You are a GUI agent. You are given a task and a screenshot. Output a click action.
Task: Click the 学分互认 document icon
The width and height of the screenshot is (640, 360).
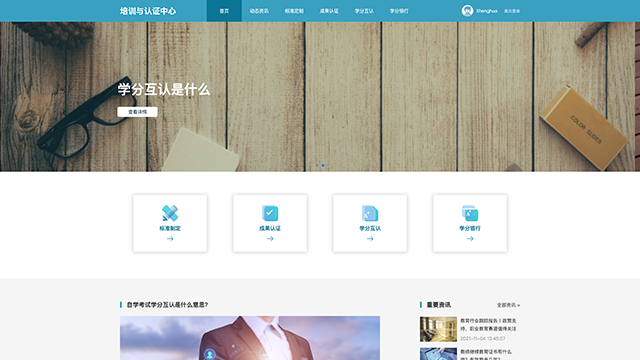(370, 213)
